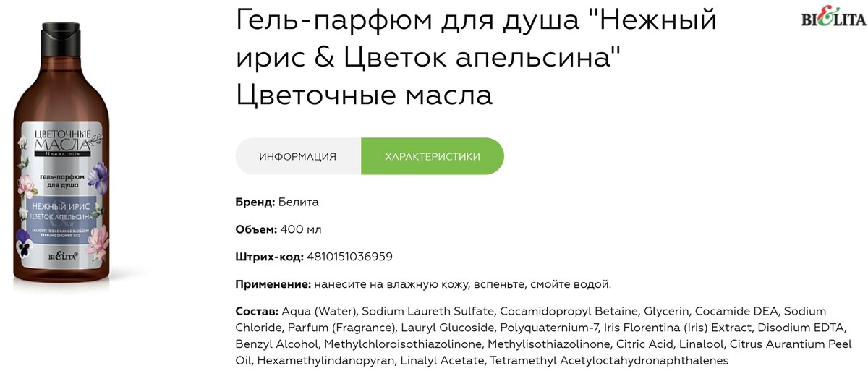Click the 400 мл volume value

(x=301, y=229)
